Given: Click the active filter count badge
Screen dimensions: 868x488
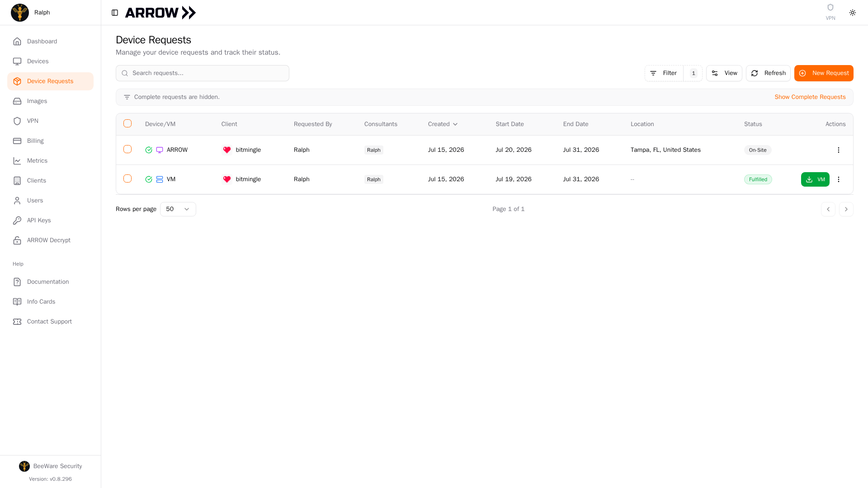Looking at the screenshot, I should pyautogui.click(x=693, y=73).
